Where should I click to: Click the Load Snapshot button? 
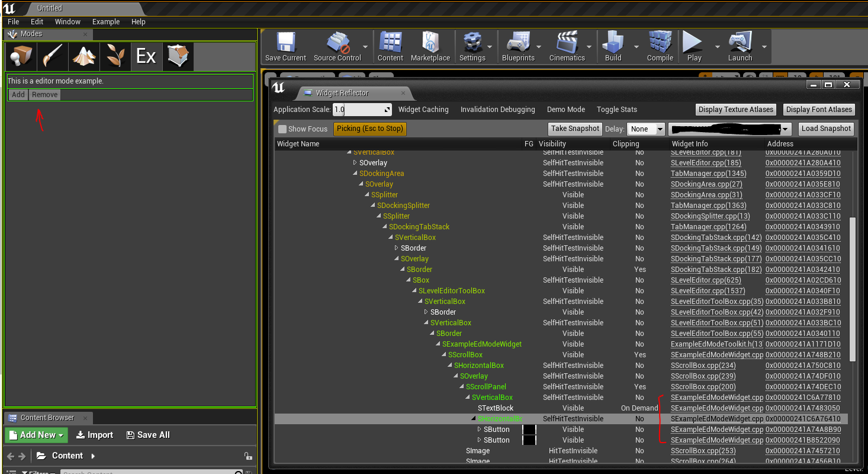tap(826, 129)
